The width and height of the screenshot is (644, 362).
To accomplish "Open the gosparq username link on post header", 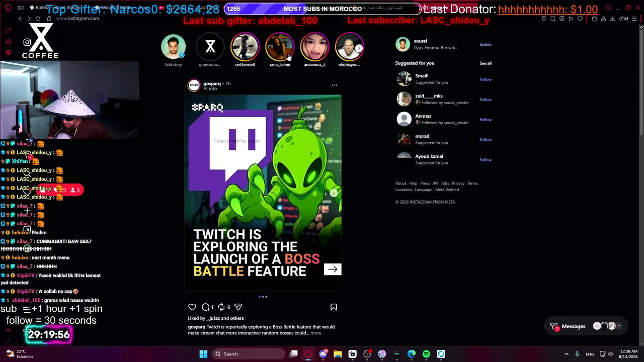I will 212,83.
